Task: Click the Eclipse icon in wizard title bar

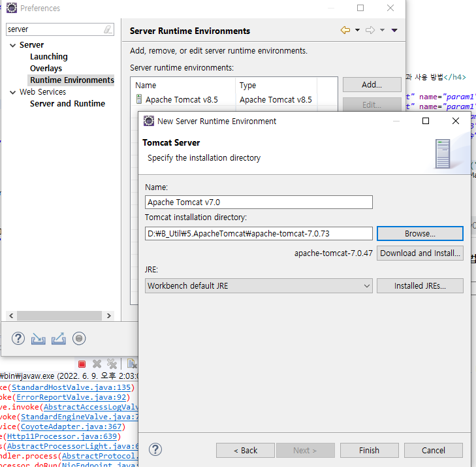Action: click(149, 121)
